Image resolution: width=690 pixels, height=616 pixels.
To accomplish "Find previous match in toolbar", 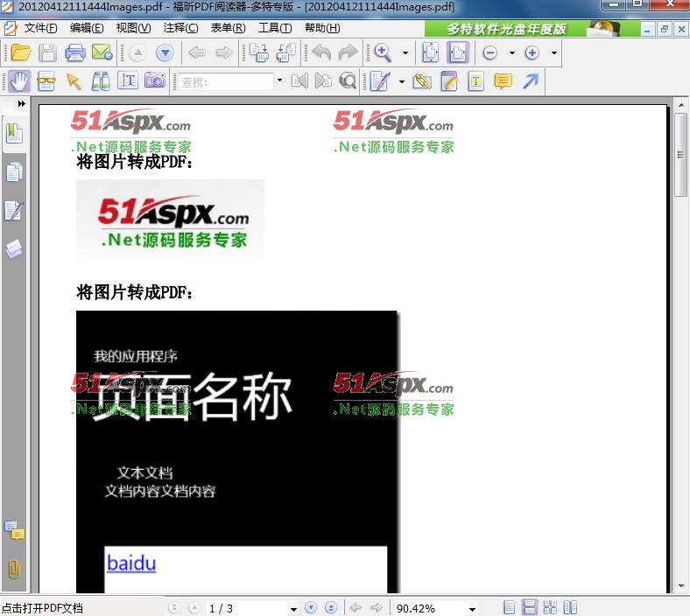I will tap(299, 80).
